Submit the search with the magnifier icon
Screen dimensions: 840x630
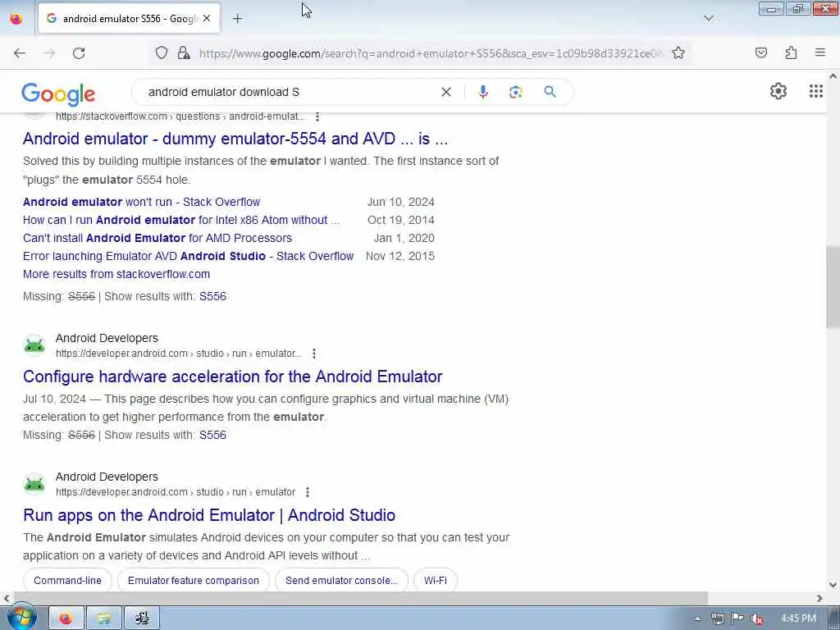point(550,92)
